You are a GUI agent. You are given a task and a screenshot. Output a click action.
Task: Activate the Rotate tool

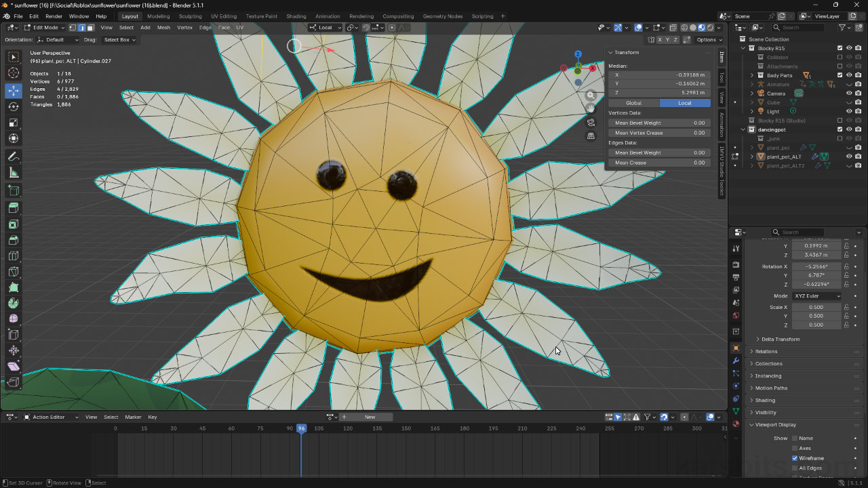tap(14, 107)
